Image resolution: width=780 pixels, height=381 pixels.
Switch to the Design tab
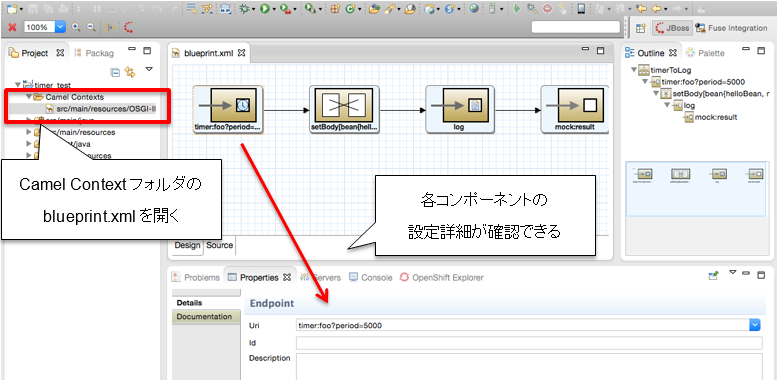pos(188,245)
